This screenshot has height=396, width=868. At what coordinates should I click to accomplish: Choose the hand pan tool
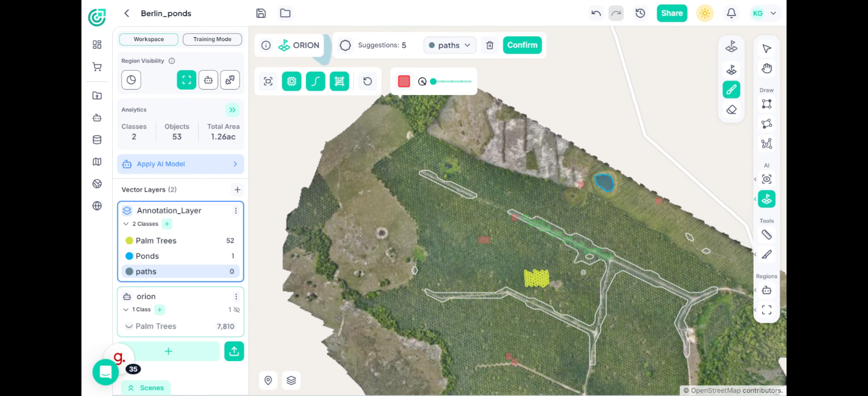pyautogui.click(x=767, y=69)
